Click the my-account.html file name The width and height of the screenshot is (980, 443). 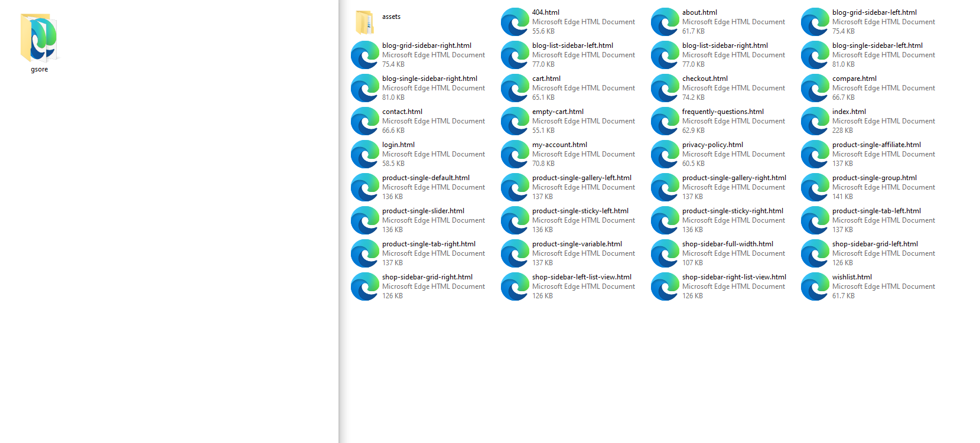559,145
